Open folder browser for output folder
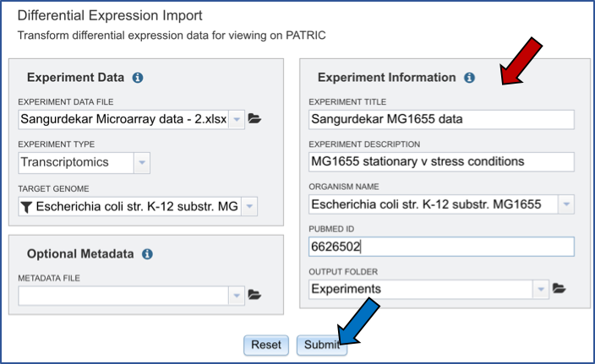Screen dimensions: 595x364 coord(559,289)
